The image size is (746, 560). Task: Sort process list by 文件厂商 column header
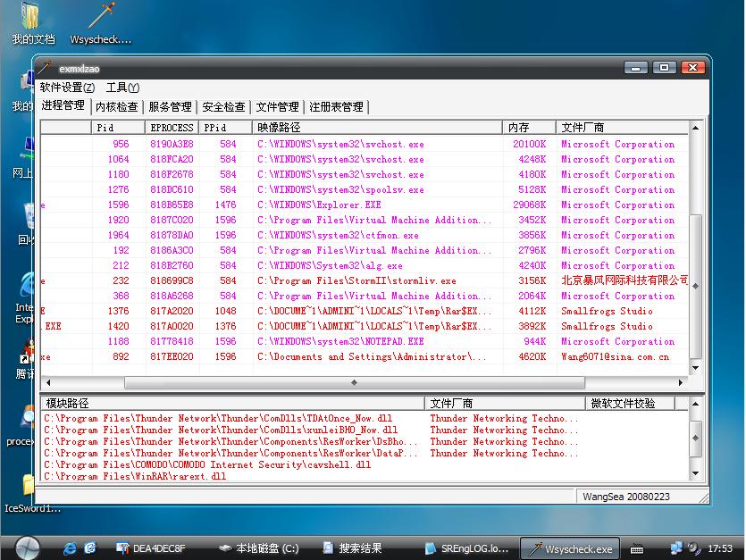coord(623,128)
